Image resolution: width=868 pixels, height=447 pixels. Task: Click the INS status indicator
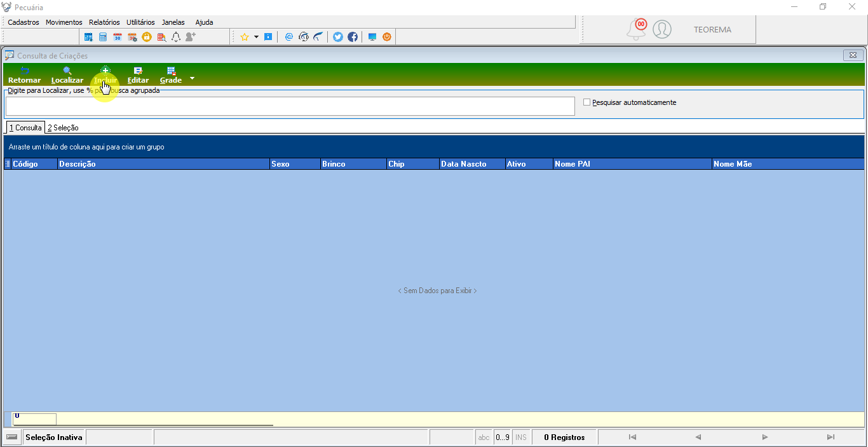tap(521, 437)
